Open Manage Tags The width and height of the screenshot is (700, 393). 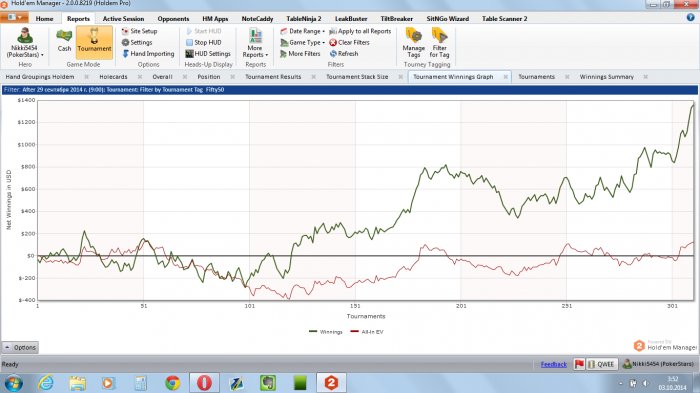pyautogui.click(x=413, y=43)
